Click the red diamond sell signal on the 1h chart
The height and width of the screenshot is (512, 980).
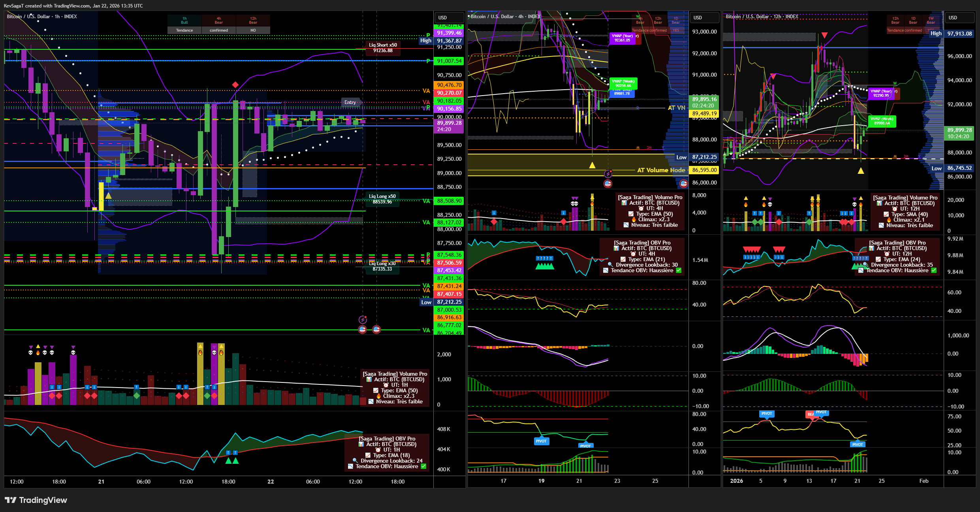235,85
